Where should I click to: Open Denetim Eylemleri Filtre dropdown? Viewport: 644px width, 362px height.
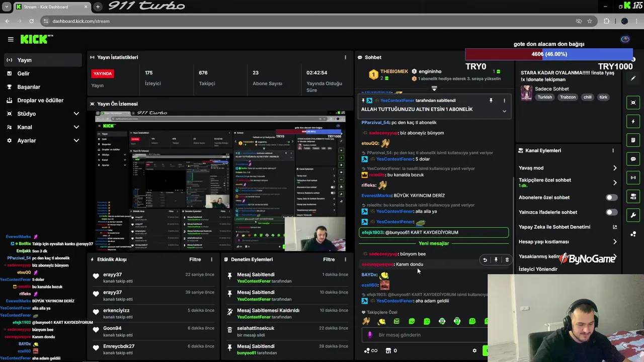pyautogui.click(x=329, y=259)
